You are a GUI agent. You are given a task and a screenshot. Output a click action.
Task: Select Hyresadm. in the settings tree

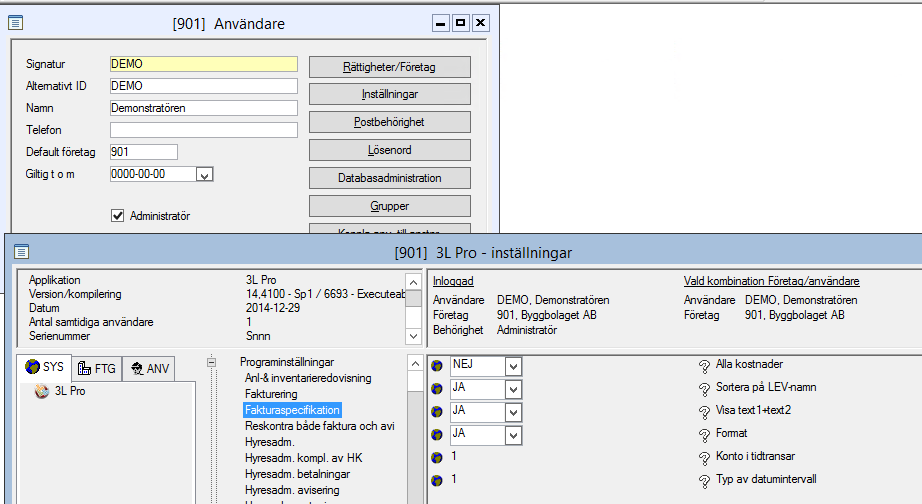[270, 442]
